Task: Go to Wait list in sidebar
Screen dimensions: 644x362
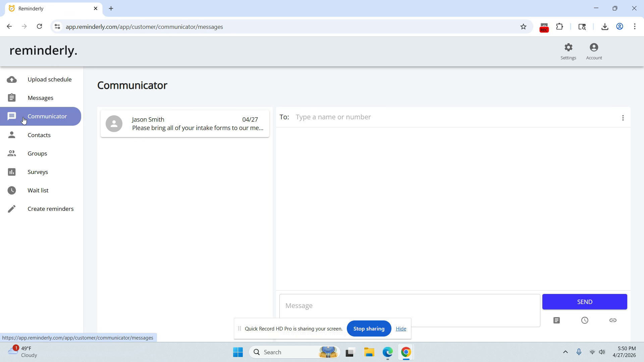Action: click(38, 190)
